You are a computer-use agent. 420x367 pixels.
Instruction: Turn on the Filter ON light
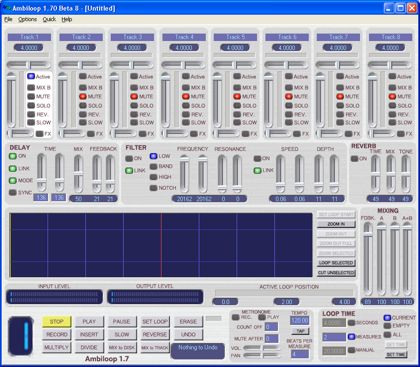129,158
